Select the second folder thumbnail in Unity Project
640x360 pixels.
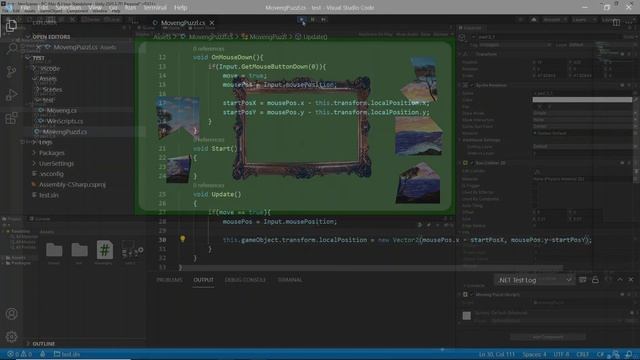click(79, 250)
